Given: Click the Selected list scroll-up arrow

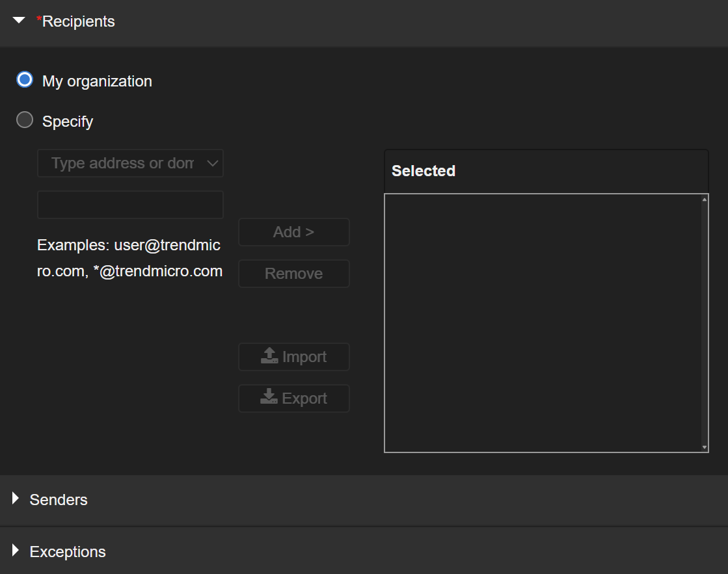Looking at the screenshot, I should coord(705,200).
